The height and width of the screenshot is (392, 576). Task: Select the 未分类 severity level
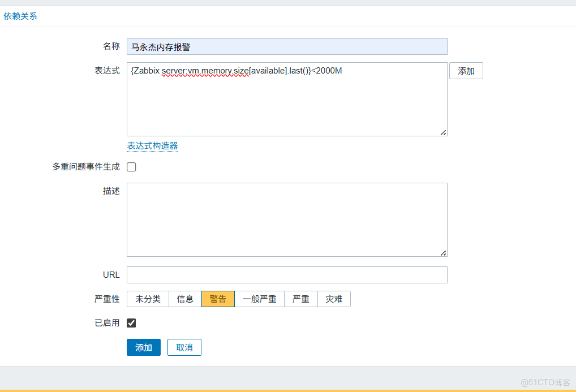pos(147,299)
